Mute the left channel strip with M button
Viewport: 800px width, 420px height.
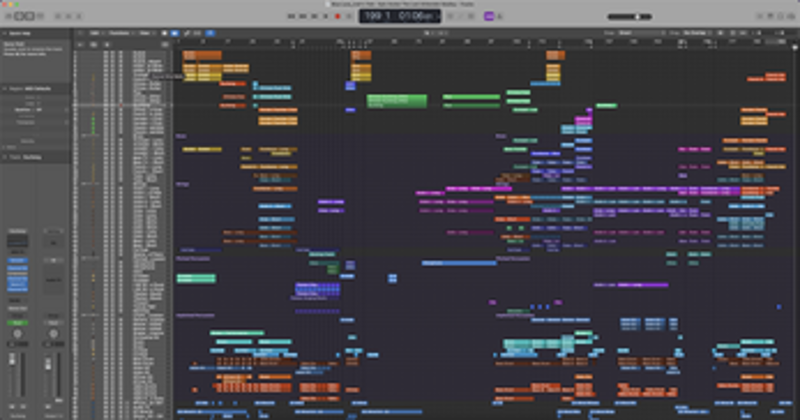(x=12, y=407)
